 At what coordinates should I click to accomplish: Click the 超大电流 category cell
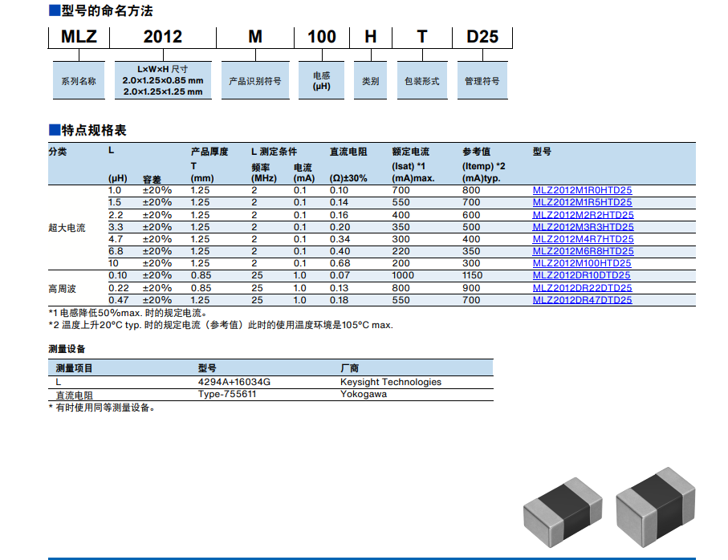(67, 228)
